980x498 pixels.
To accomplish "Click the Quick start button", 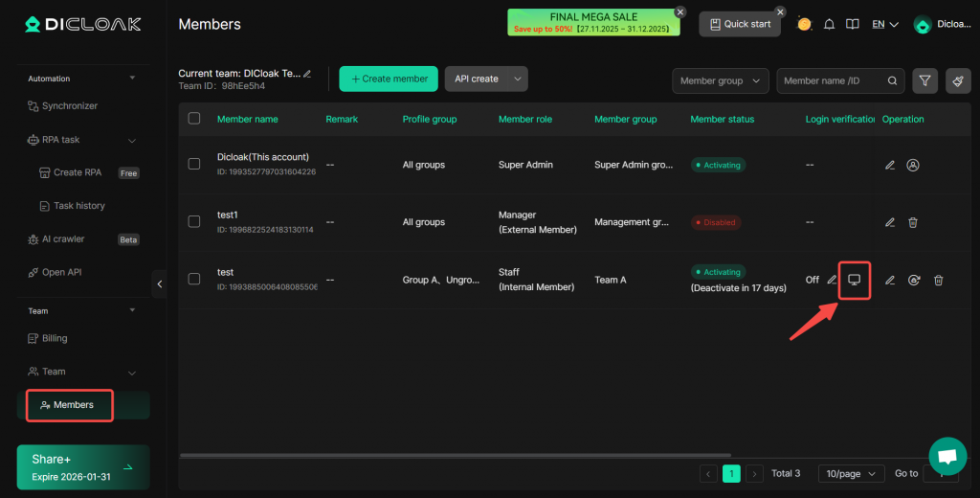I will pos(740,24).
